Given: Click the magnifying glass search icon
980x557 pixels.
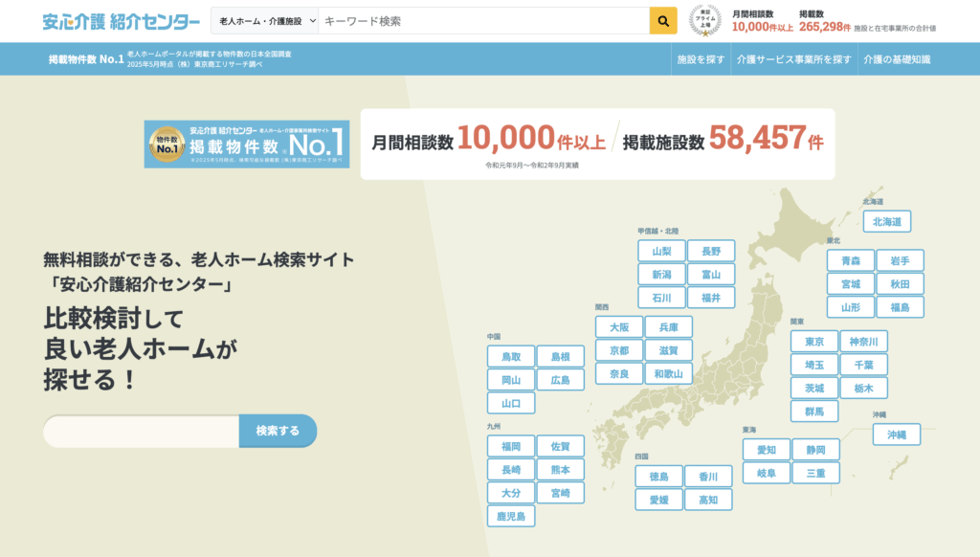Looking at the screenshot, I should click(662, 19).
